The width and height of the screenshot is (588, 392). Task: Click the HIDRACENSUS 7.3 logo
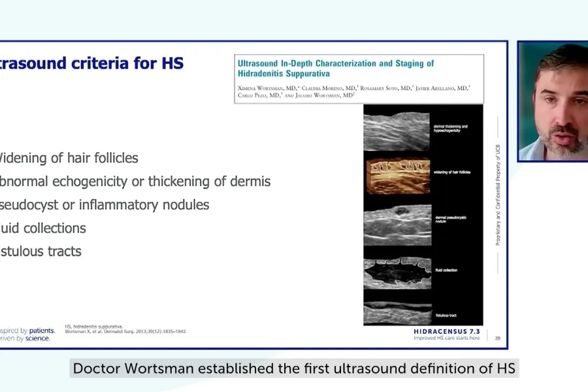(447, 332)
